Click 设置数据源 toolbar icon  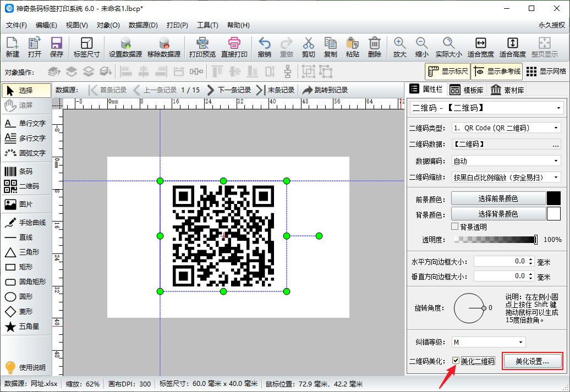[125, 47]
